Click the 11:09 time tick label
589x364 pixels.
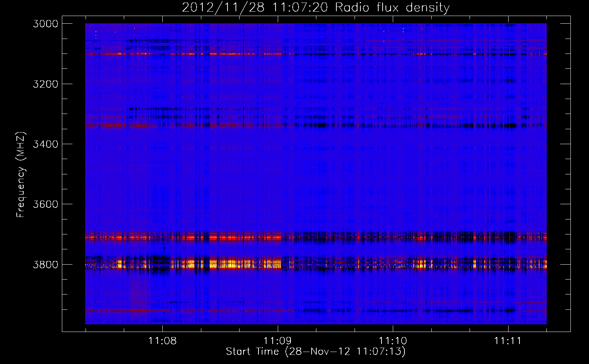[278, 341]
